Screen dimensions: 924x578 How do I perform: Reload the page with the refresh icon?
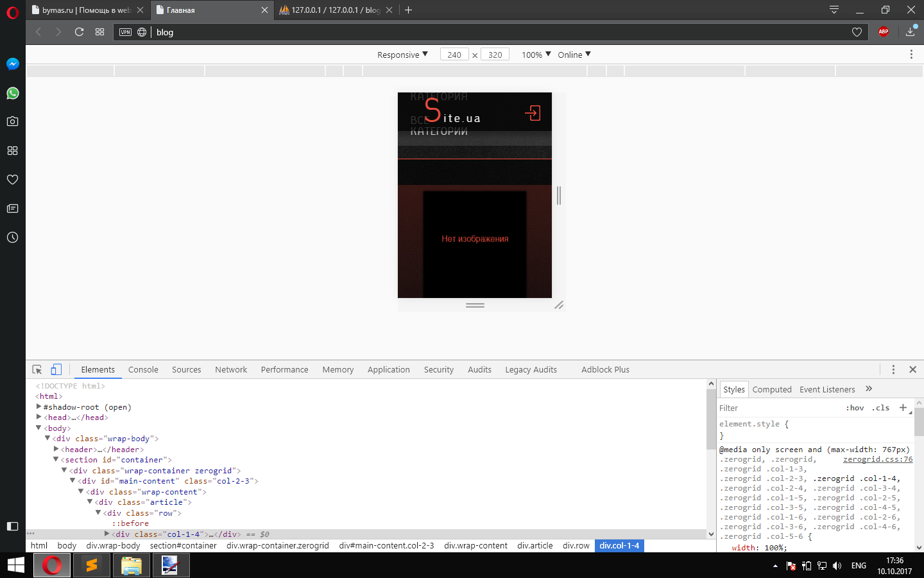click(80, 32)
